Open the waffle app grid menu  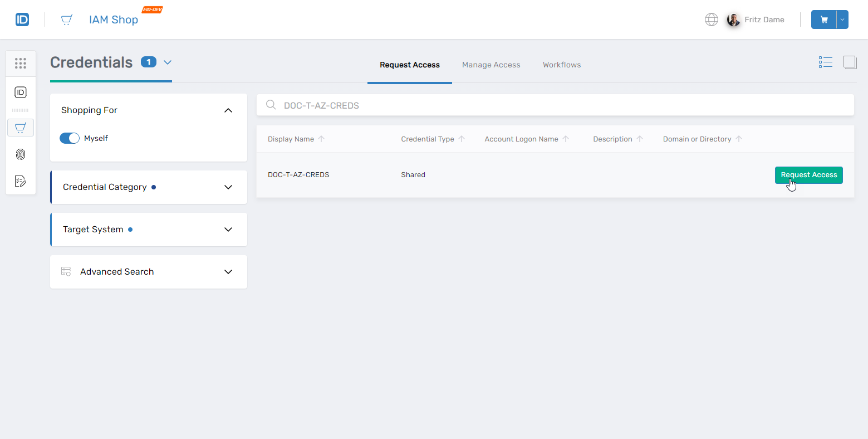click(21, 63)
